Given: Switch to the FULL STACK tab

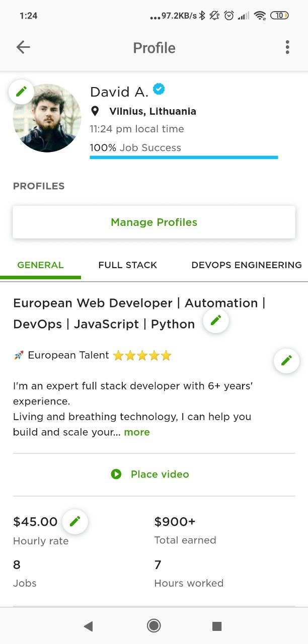Looking at the screenshot, I should pos(128,265).
